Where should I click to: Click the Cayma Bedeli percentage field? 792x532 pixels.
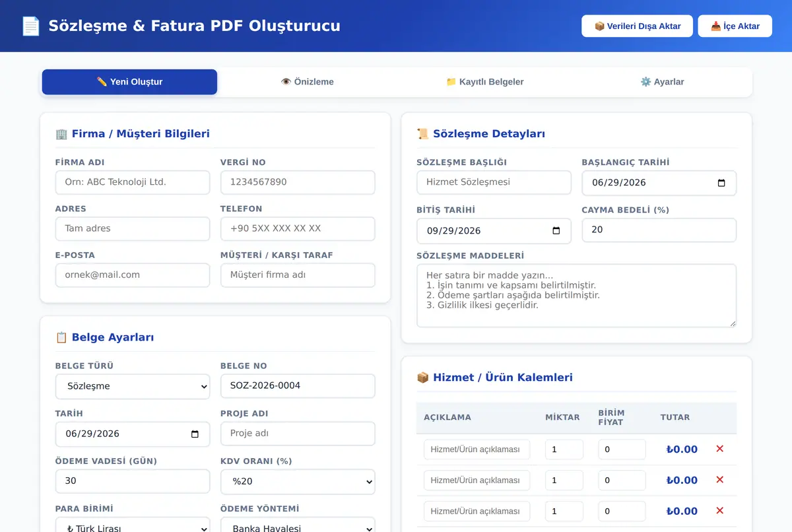coord(659,230)
